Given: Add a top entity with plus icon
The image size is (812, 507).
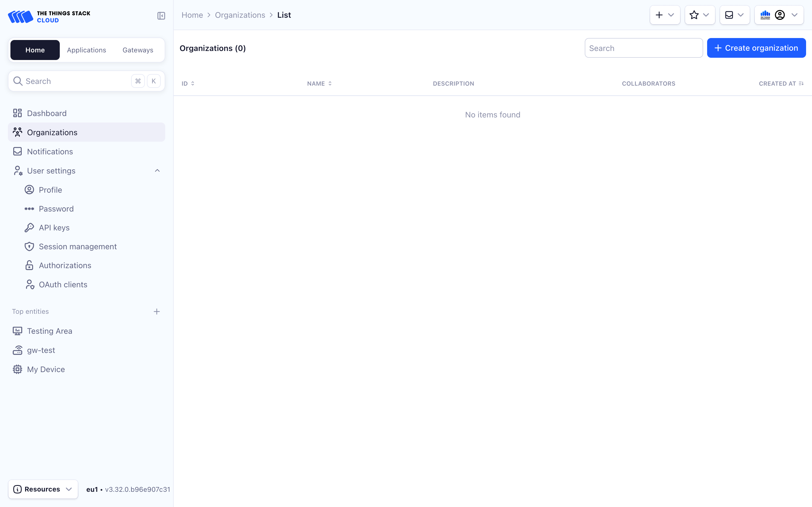Looking at the screenshot, I should [157, 312].
